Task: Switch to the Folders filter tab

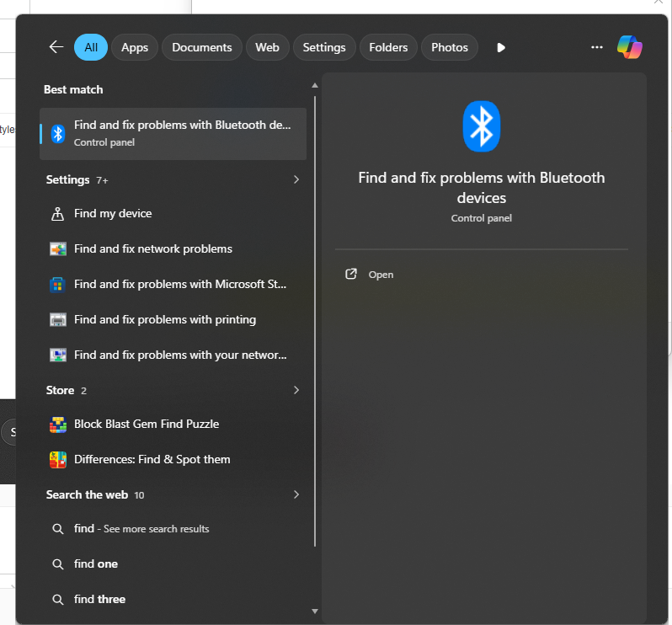Action: click(388, 47)
